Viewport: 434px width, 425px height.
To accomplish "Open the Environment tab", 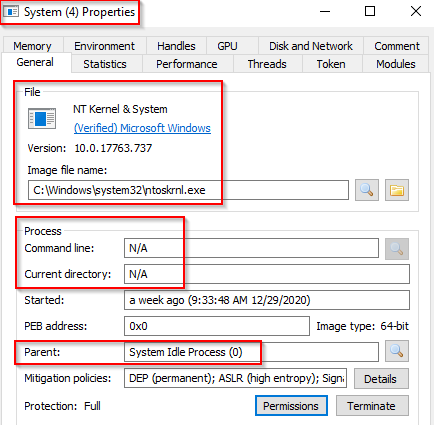I will (x=104, y=46).
